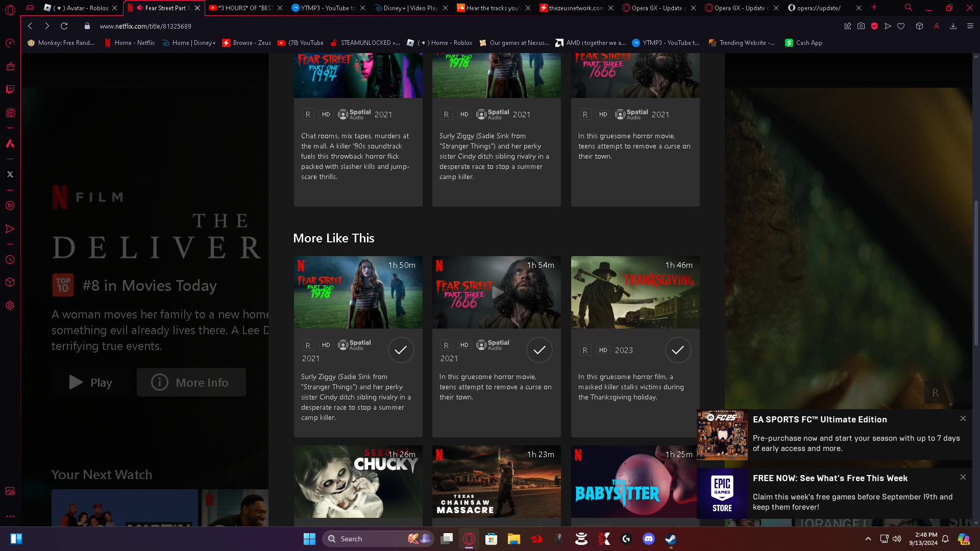Image resolution: width=980 pixels, height=551 pixels.
Task: Open Home - Netflix bookmark
Action: [x=130, y=43]
